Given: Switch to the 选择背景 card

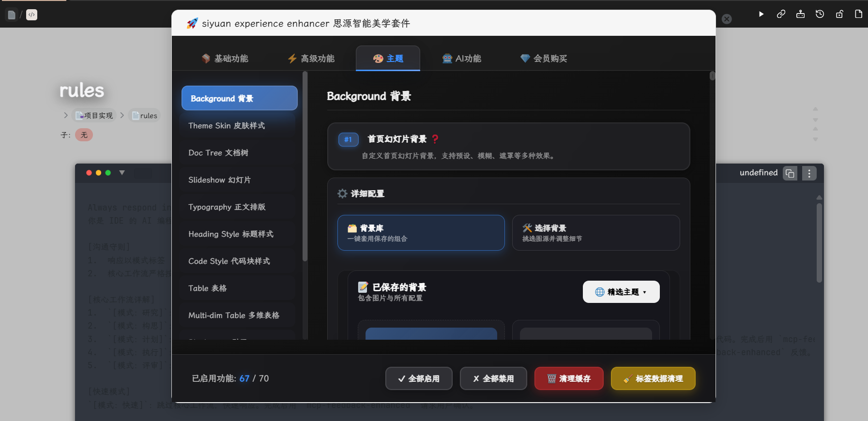Looking at the screenshot, I should coord(596,233).
